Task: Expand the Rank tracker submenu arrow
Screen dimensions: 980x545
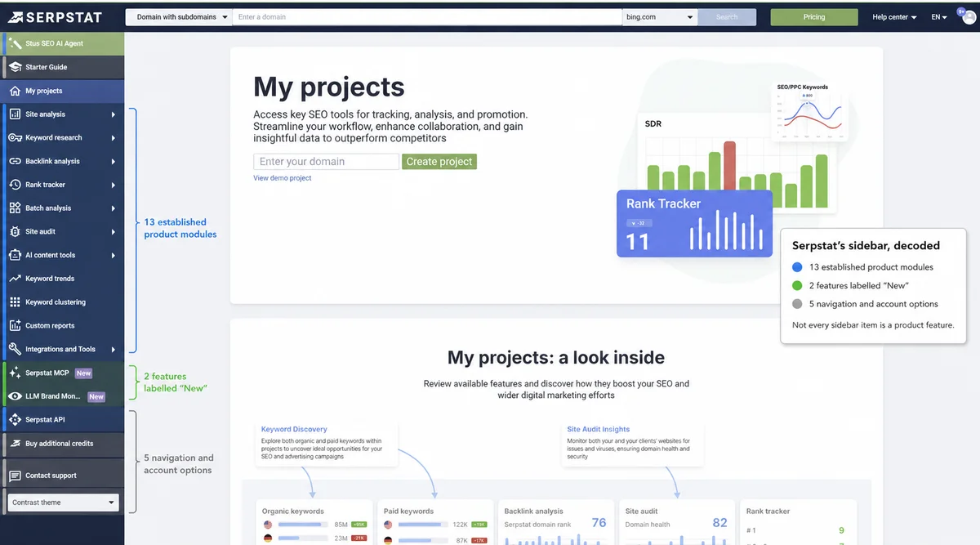Action: point(114,185)
